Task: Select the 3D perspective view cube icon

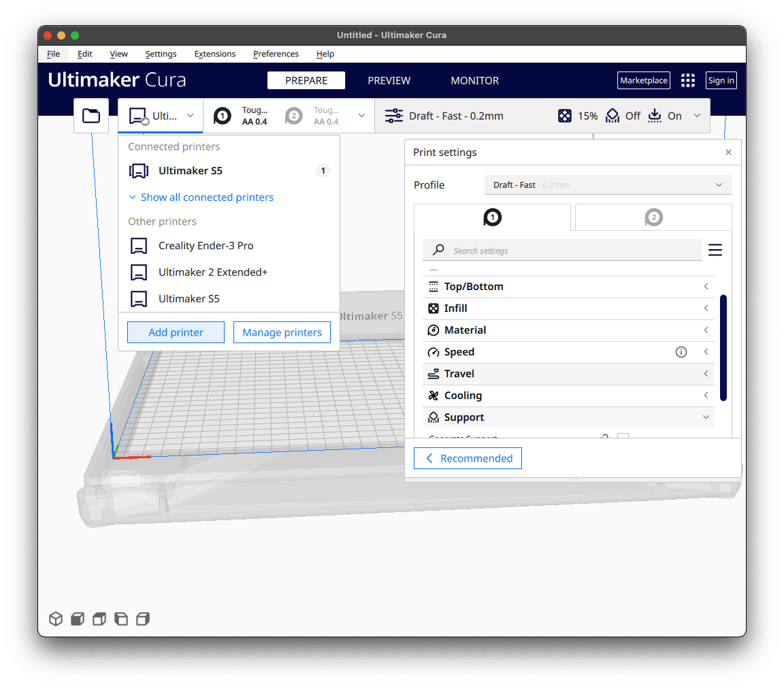Action: pyautogui.click(x=56, y=619)
